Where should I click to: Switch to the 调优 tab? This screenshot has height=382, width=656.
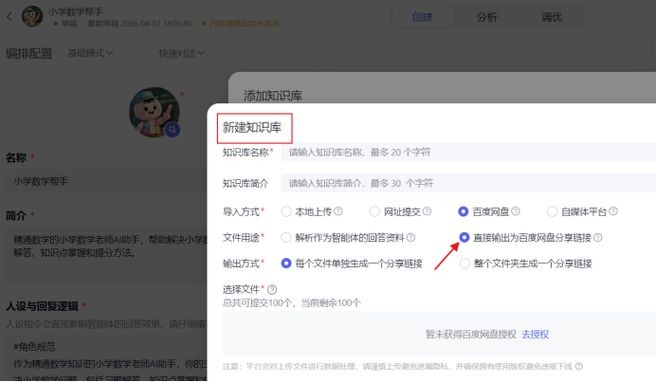pyautogui.click(x=551, y=17)
